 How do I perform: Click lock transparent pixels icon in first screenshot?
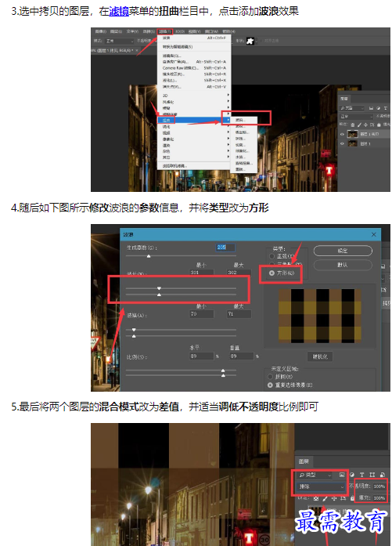(353, 125)
